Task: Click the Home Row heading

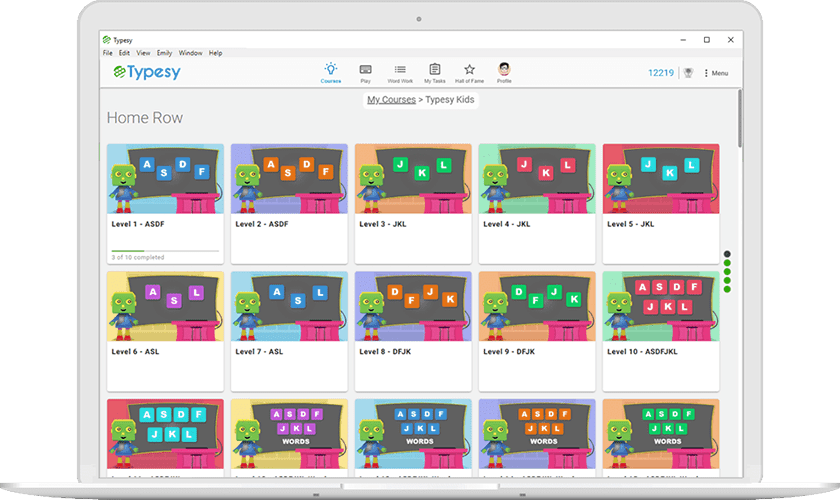Action: click(145, 118)
